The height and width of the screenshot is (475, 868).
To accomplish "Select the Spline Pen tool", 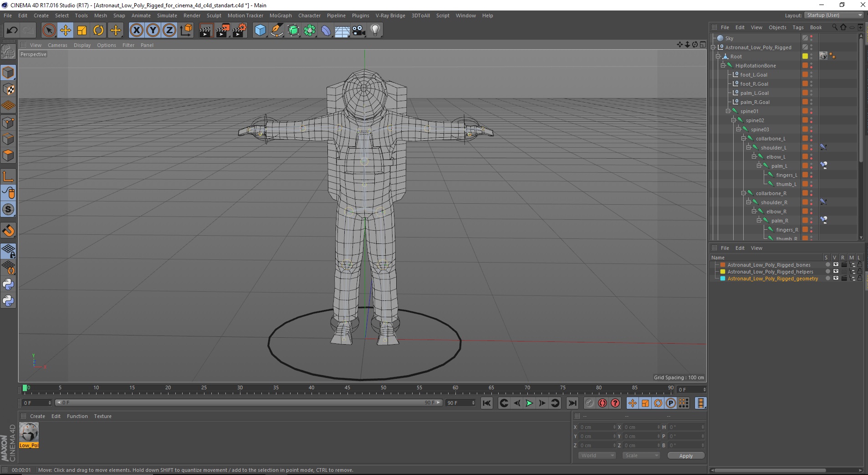I will coord(276,31).
